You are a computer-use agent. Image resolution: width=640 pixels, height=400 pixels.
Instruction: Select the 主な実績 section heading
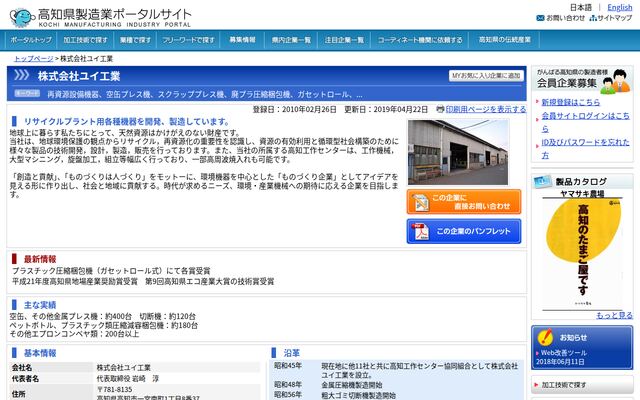(40, 305)
